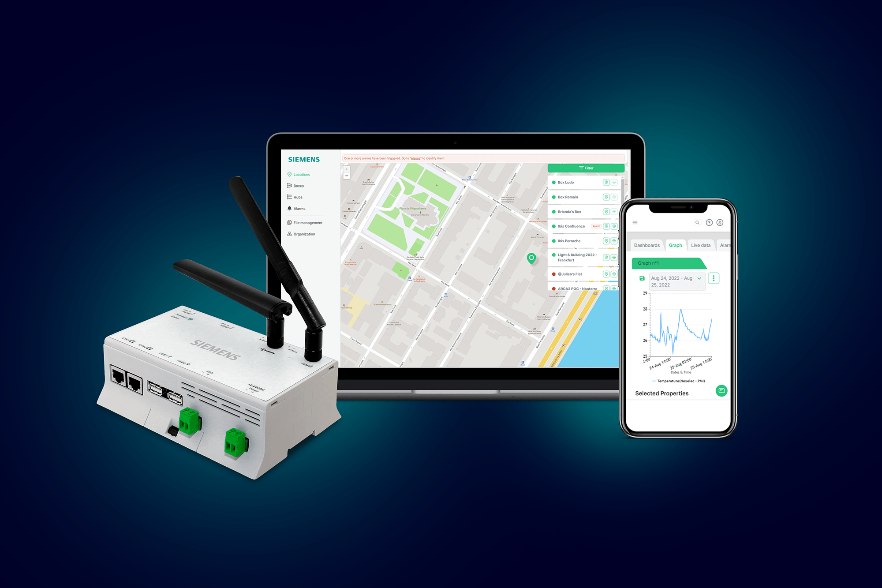Switch to the Dashboards tab on mobile
The width and height of the screenshot is (882, 588).
tap(647, 245)
